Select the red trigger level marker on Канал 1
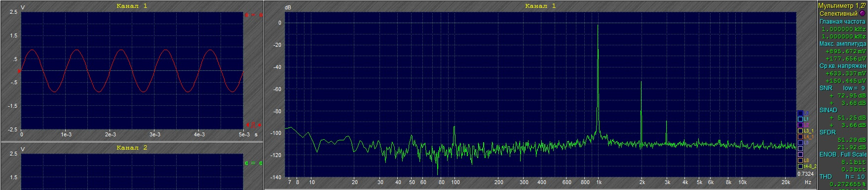The width and height of the screenshot is (868, 190). tap(19, 71)
